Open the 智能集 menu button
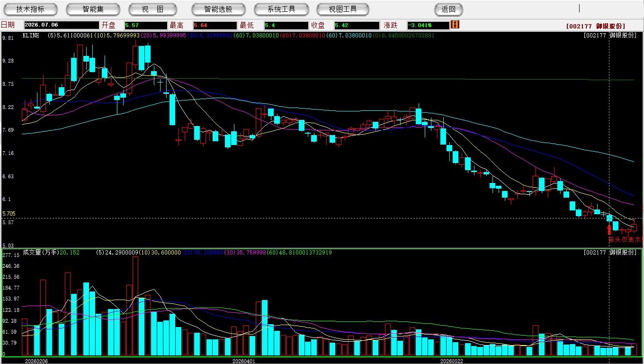Viewport: 644px width, 364px height. (93, 9)
